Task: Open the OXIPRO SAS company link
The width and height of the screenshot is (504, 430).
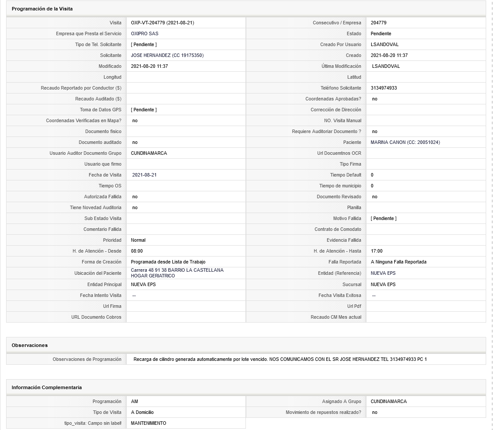Action: pyautogui.click(x=144, y=33)
